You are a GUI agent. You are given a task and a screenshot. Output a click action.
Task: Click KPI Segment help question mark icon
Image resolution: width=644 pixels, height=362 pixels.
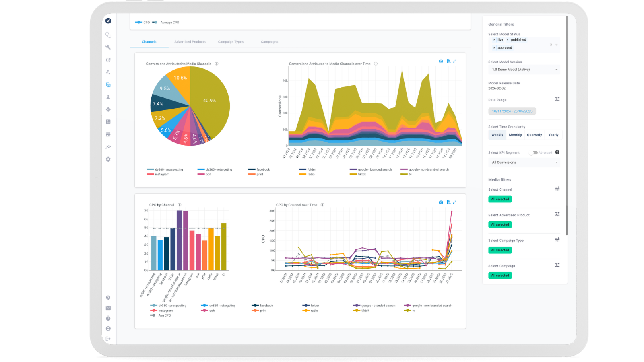pos(557,152)
